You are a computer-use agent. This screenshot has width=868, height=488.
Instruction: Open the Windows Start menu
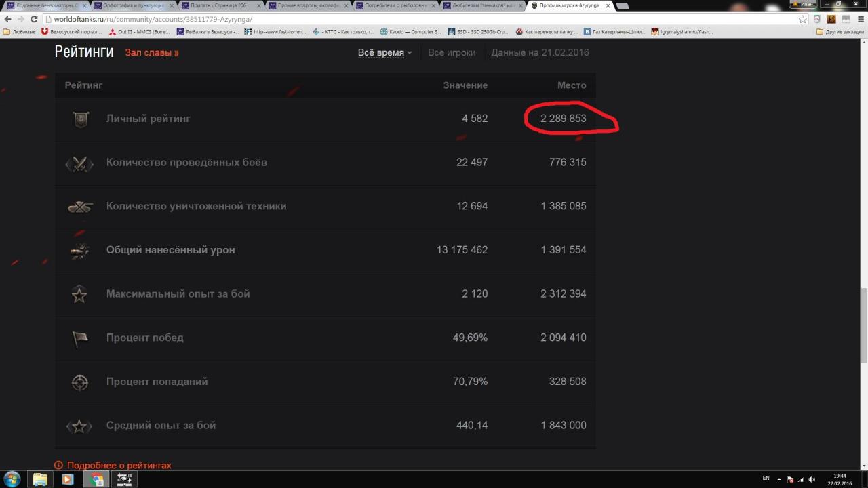click(12, 479)
